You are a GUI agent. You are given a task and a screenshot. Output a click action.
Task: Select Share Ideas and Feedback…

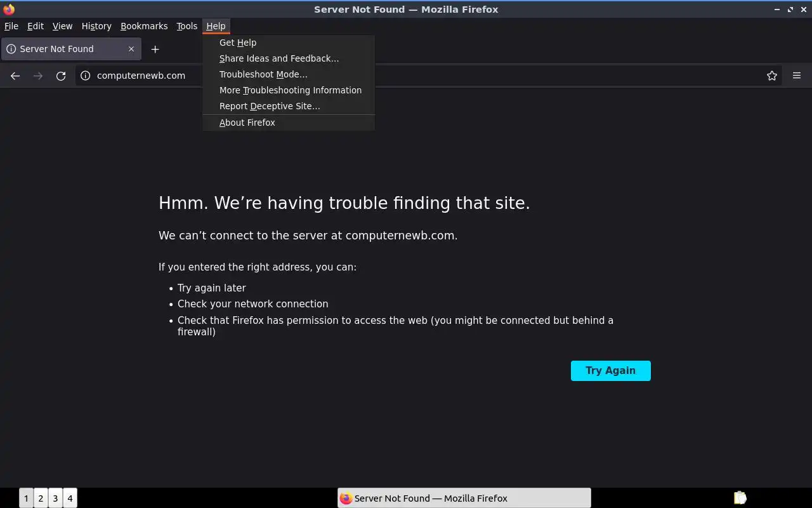point(289,58)
